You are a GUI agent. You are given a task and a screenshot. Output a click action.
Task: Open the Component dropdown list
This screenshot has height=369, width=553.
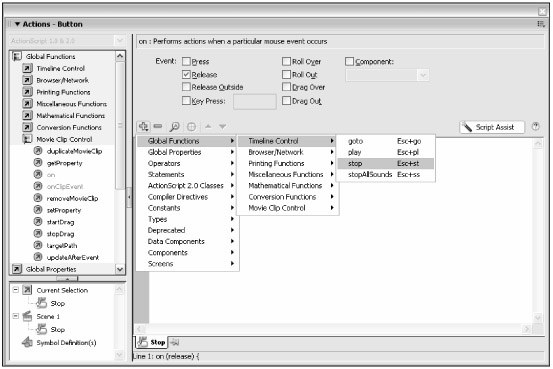click(x=423, y=75)
